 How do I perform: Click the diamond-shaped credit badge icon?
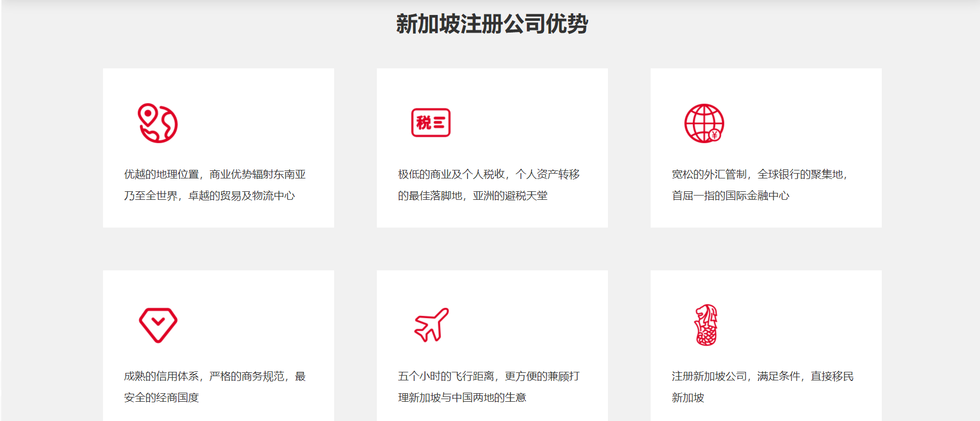(x=158, y=325)
